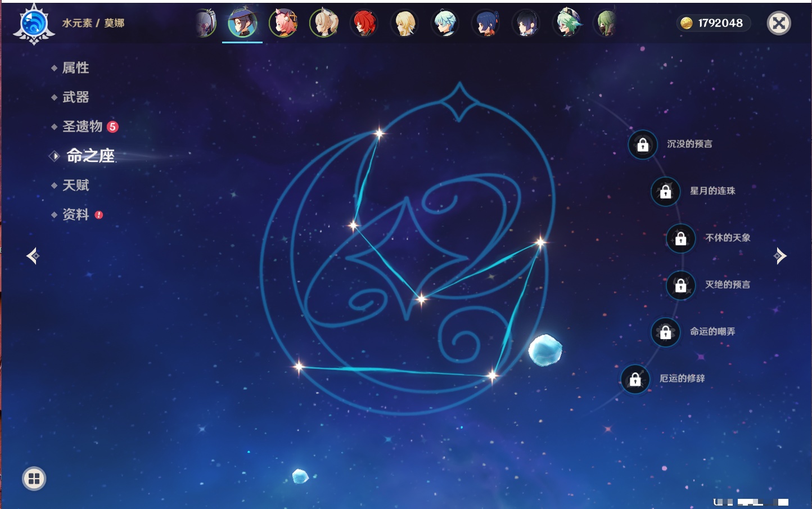Click lock icon for 厄运的修辞
812x509 pixels.
635,379
